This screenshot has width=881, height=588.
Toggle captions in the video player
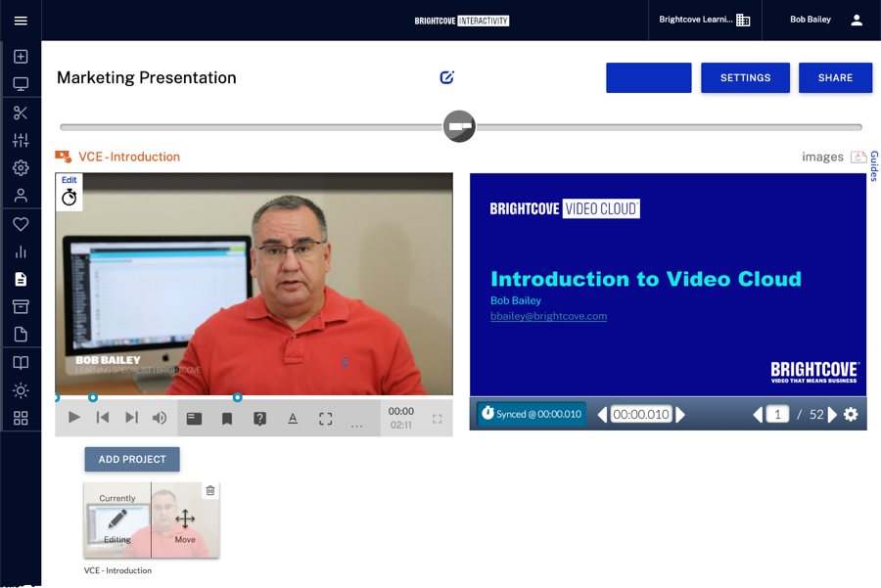point(194,419)
